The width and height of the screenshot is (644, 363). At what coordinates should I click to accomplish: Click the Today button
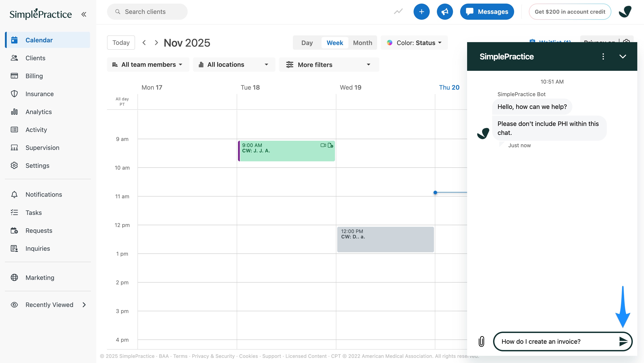[x=121, y=43]
